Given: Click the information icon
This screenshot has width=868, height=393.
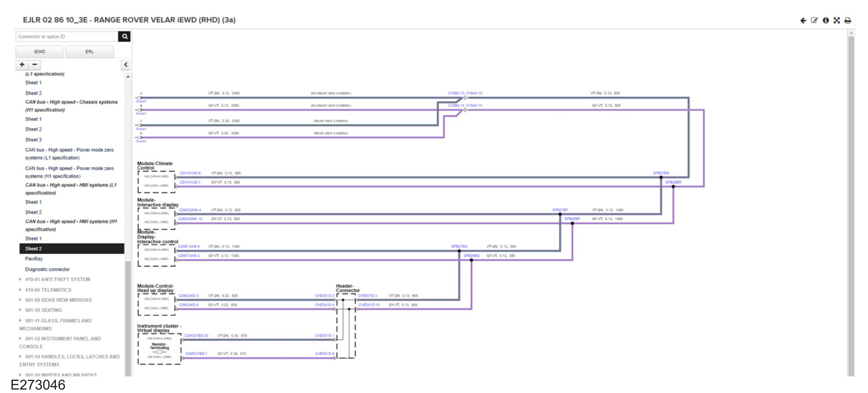Looking at the screenshot, I should 826,21.
